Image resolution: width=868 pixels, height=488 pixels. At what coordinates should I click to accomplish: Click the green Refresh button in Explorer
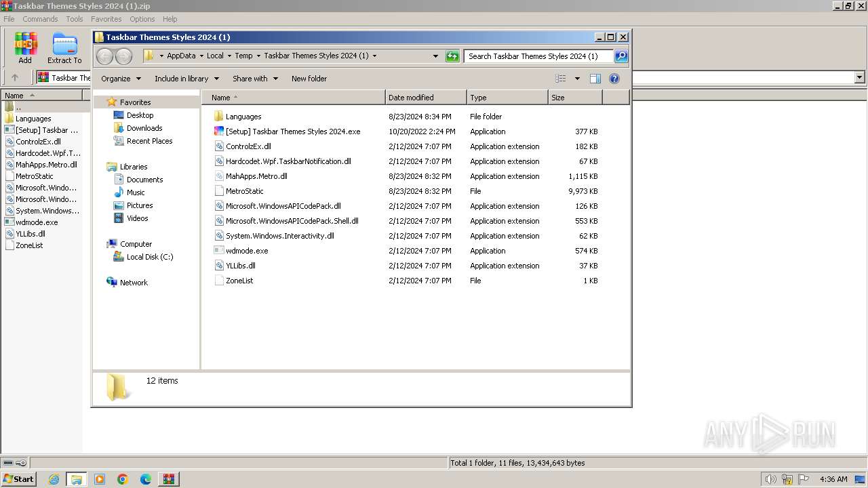(x=452, y=56)
